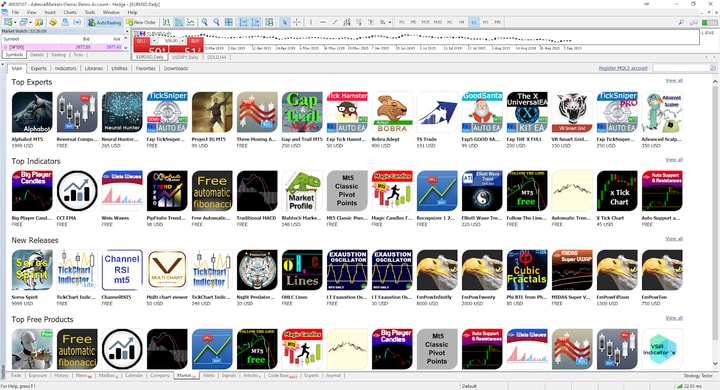Switch to the Indicators market tab
Viewport: 720px width, 390px height.
tap(65, 68)
